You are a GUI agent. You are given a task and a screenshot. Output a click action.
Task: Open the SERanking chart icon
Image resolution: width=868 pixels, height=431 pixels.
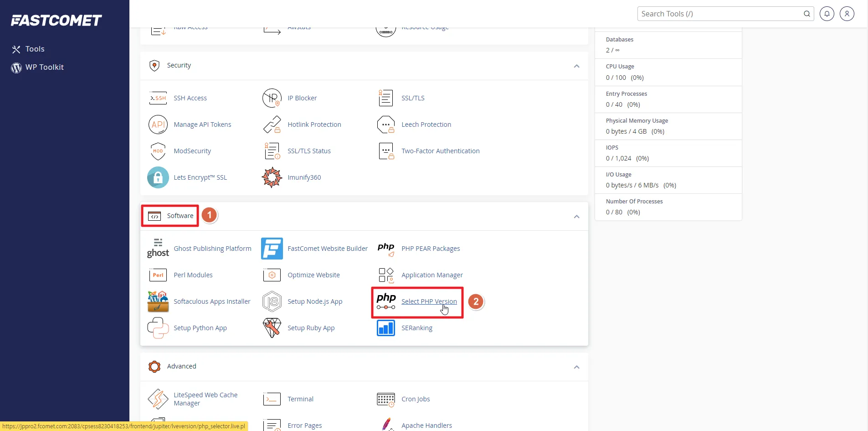coord(386,328)
